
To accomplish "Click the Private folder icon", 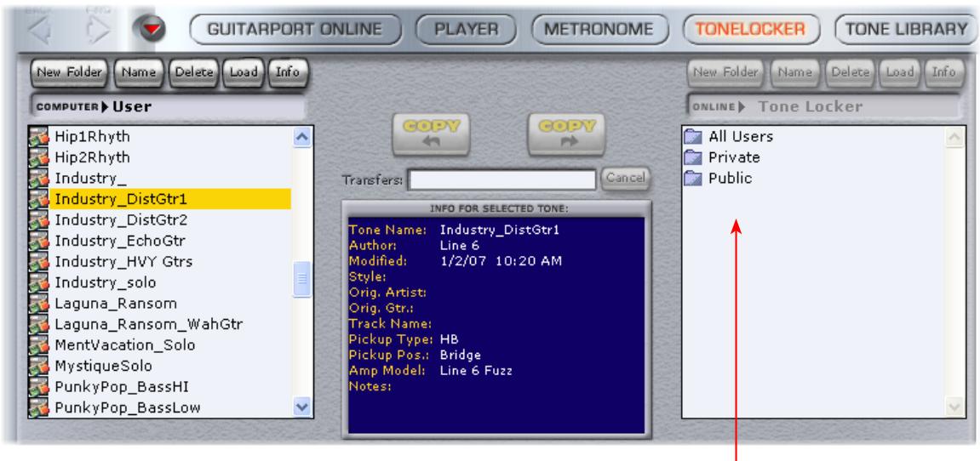I will coord(694,157).
